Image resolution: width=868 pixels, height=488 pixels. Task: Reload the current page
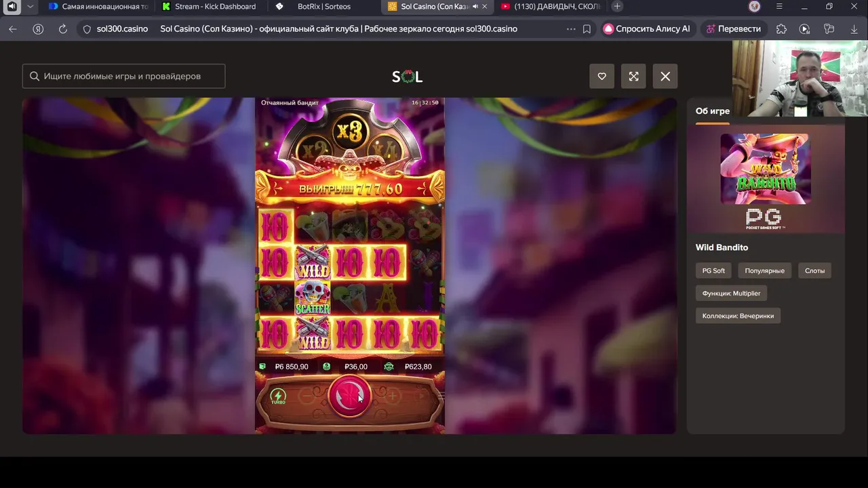[x=63, y=29]
